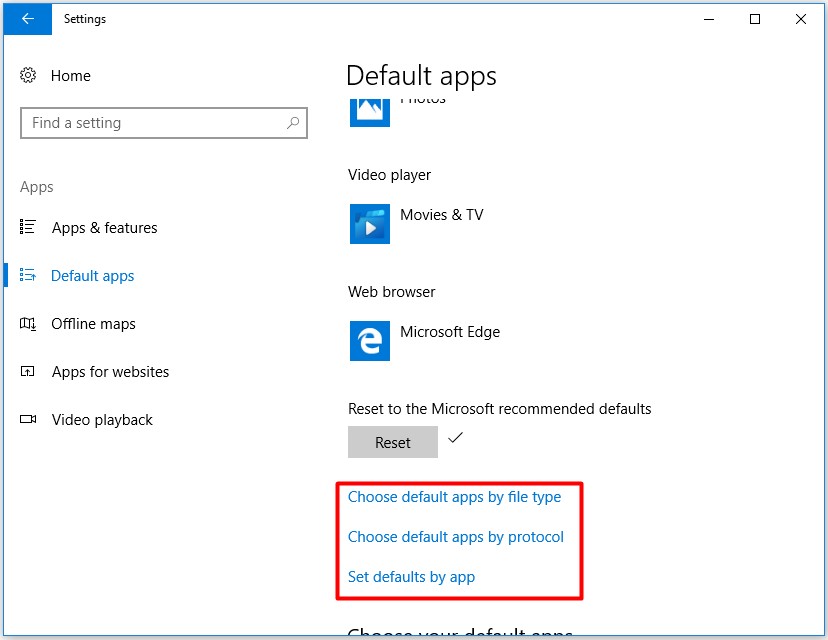828x640 pixels.
Task: Click the search magnifier icon
Action: [293, 123]
